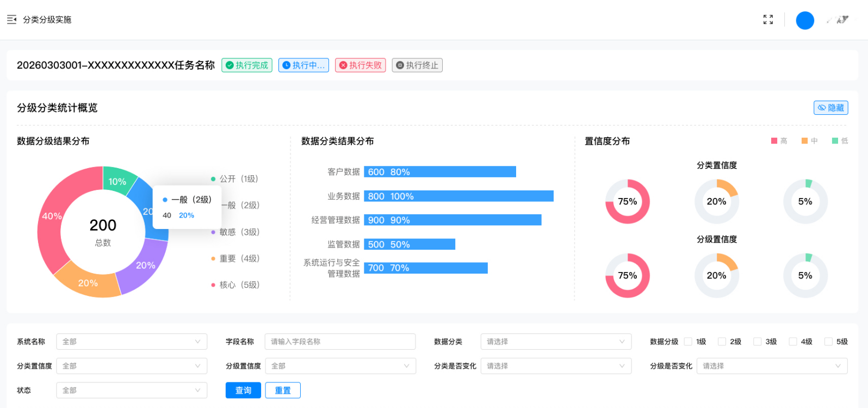Image resolution: width=868 pixels, height=408 pixels.
Task: Click 分类置信度 5% ring chart
Action: [805, 202]
